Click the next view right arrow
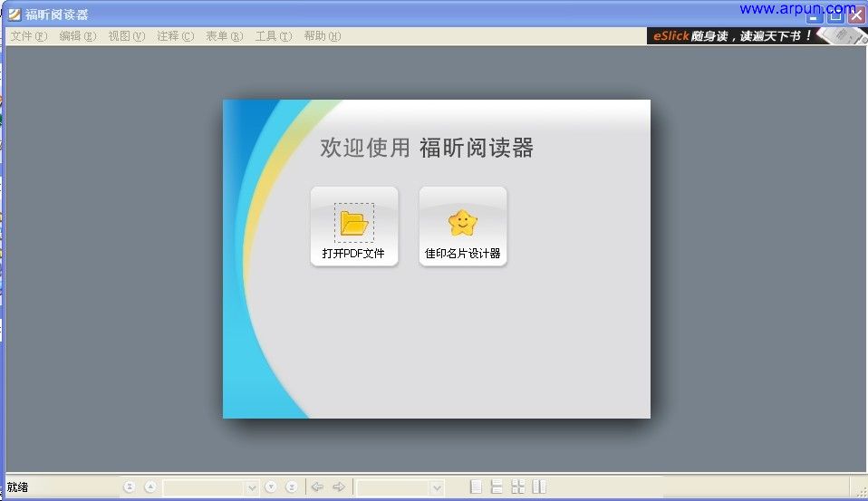The image size is (868, 501). pos(339,487)
